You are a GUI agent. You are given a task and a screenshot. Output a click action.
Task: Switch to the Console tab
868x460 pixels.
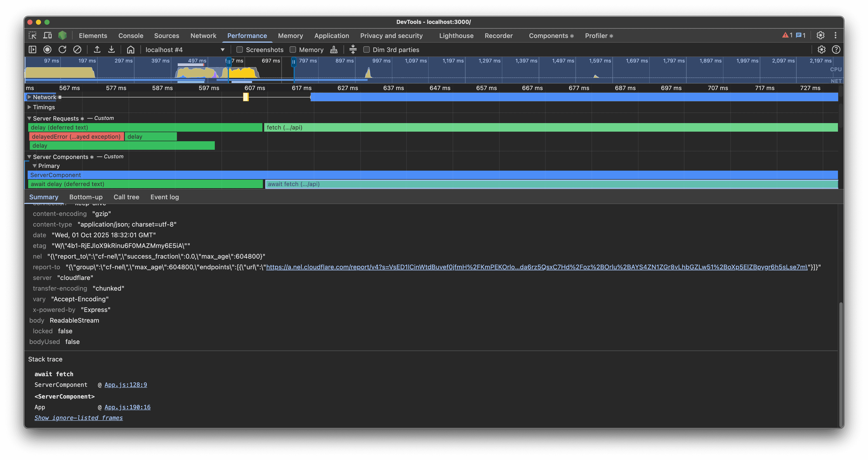[x=131, y=36]
